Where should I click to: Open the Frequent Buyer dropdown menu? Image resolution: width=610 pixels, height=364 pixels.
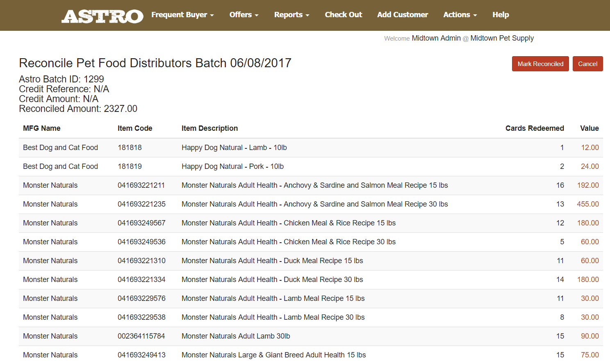182,15
